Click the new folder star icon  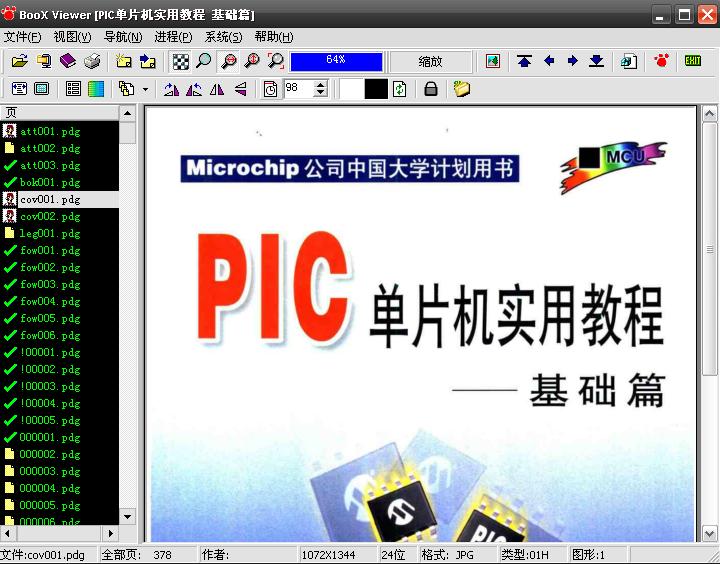[x=124, y=61]
